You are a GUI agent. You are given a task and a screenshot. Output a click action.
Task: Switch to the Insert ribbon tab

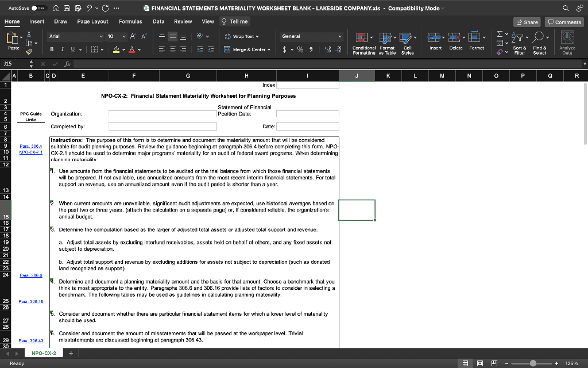37,21
